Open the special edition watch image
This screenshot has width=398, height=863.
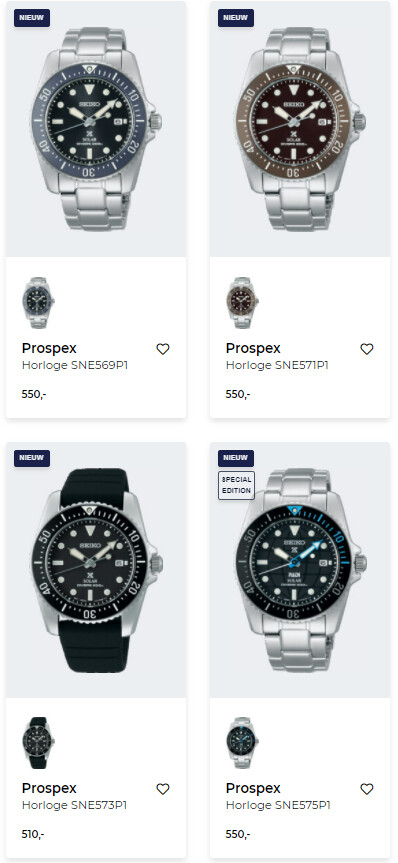(300, 570)
